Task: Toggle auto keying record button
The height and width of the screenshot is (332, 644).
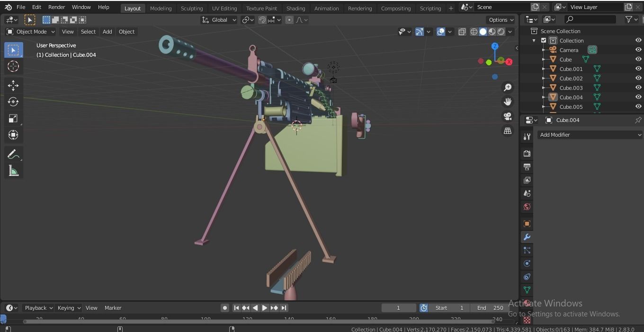Action: tap(225, 308)
